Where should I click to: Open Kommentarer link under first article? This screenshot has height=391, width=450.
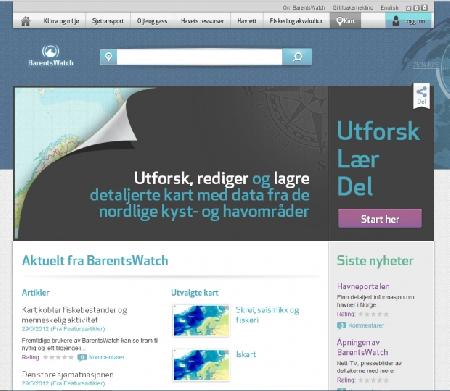[x=106, y=357]
